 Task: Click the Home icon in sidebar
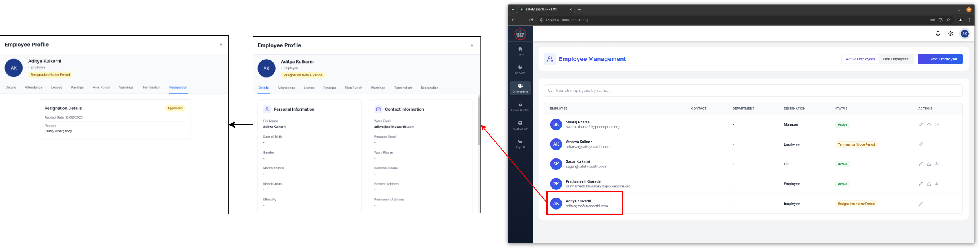520,51
